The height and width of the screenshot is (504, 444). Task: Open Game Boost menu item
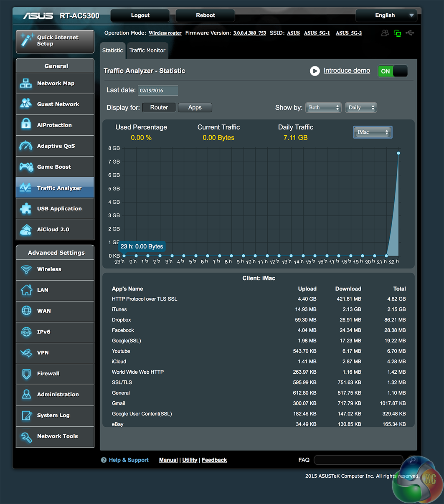[x=55, y=167]
